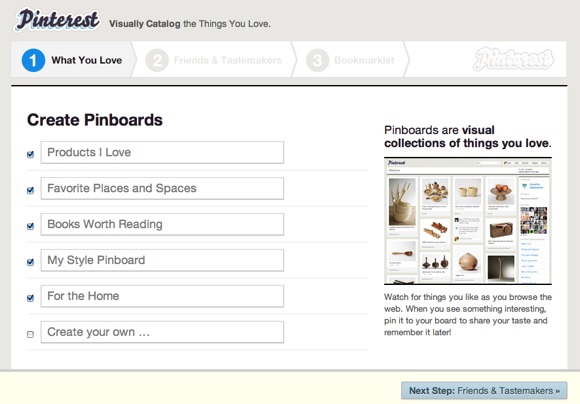Select the Bookmarklet step tab
The width and height of the screenshot is (580, 404).
point(350,60)
